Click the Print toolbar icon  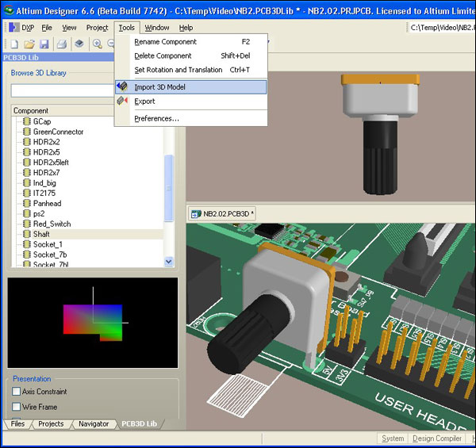point(62,44)
